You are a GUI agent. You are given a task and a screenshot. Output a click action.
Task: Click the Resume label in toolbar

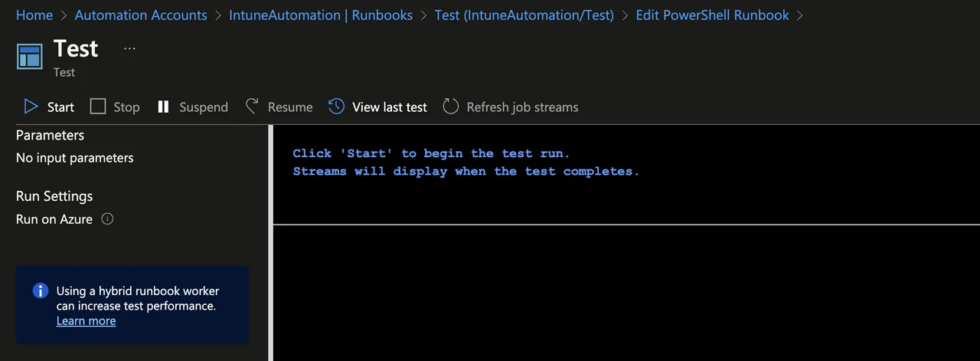coord(290,107)
